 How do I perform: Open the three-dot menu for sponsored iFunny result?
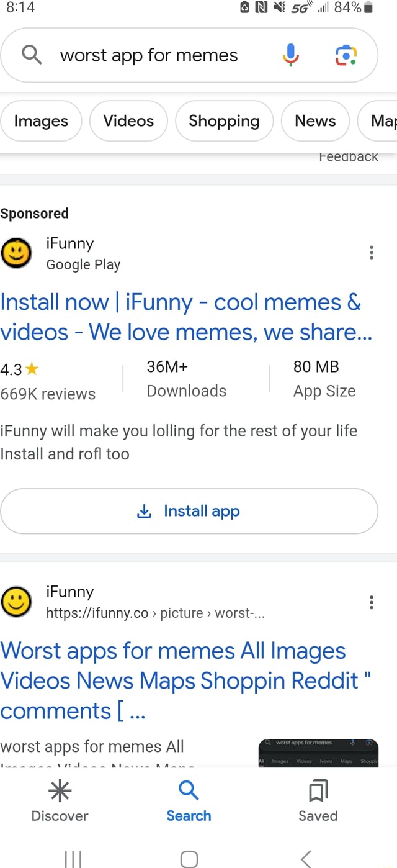pos(371,253)
